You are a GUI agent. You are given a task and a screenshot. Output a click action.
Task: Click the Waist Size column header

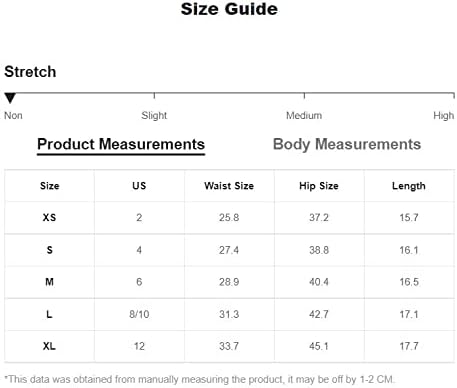(229, 186)
